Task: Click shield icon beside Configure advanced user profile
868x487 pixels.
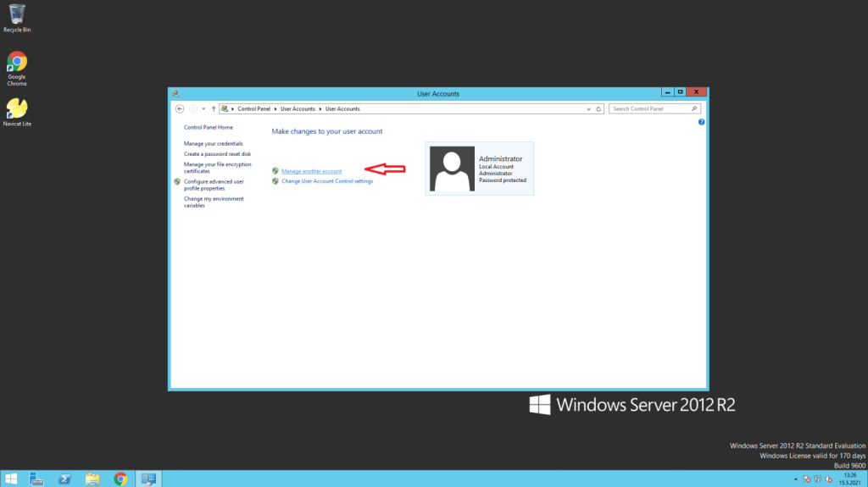Action: pos(177,181)
